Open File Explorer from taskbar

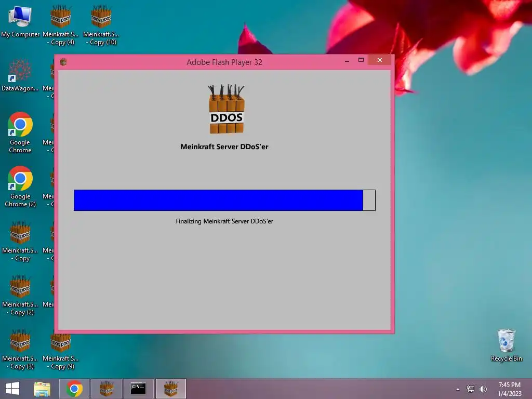click(42, 389)
